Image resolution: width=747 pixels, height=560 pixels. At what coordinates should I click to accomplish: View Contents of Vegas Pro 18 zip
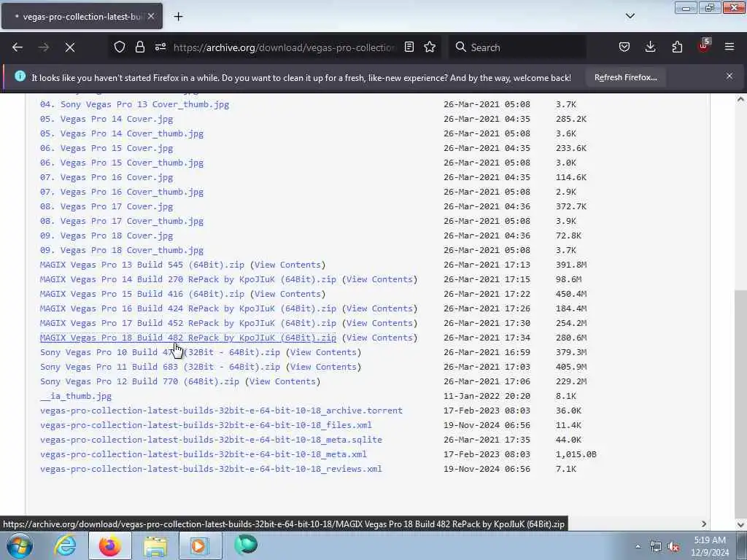coord(379,338)
